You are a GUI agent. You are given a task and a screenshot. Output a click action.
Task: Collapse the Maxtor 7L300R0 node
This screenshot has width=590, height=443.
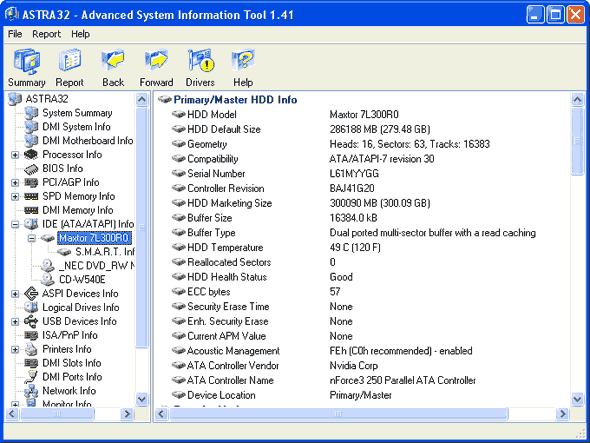tap(32, 238)
